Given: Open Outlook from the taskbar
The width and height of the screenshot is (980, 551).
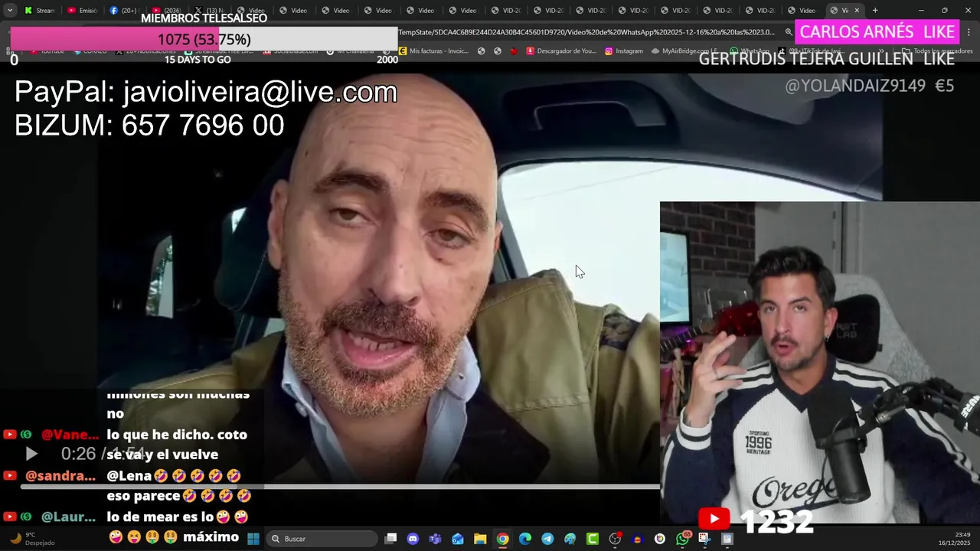Looking at the screenshot, I should click(x=458, y=539).
